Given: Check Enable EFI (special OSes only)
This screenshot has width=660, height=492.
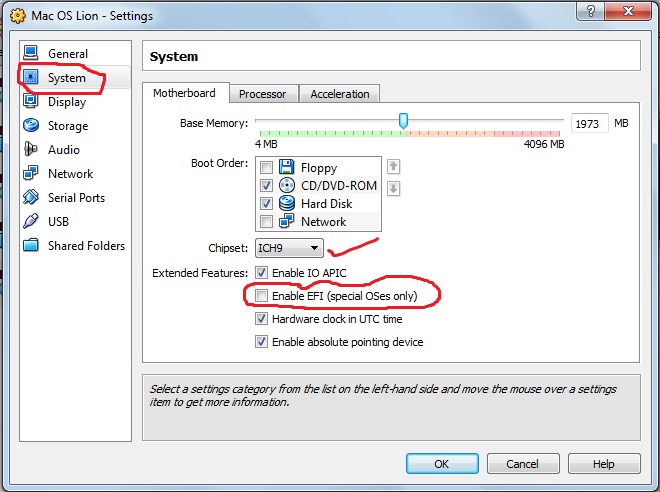Looking at the screenshot, I should [261, 296].
